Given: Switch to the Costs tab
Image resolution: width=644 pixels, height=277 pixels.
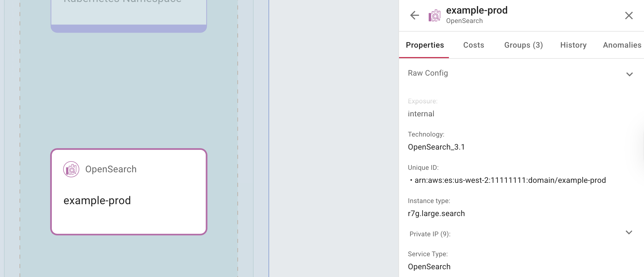Looking at the screenshot, I should (474, 45).
